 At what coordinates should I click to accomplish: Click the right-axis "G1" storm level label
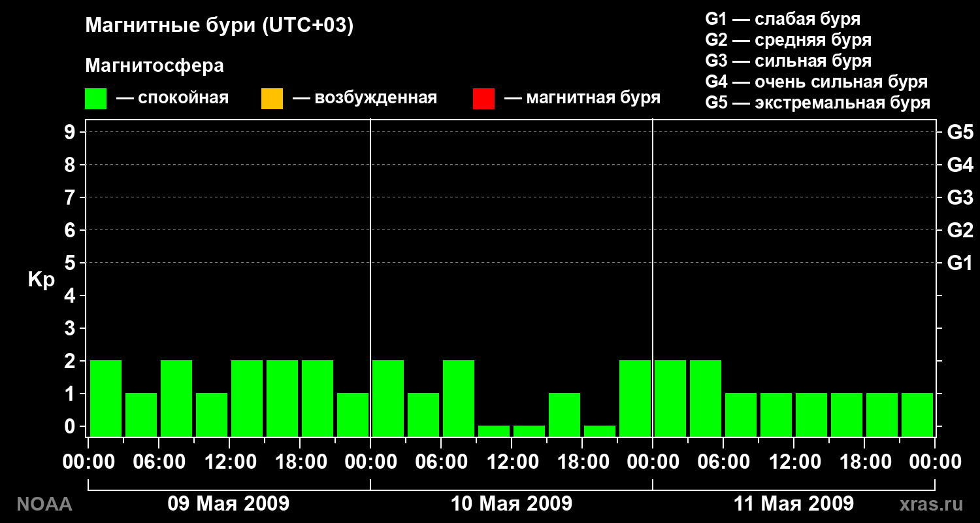960,263
